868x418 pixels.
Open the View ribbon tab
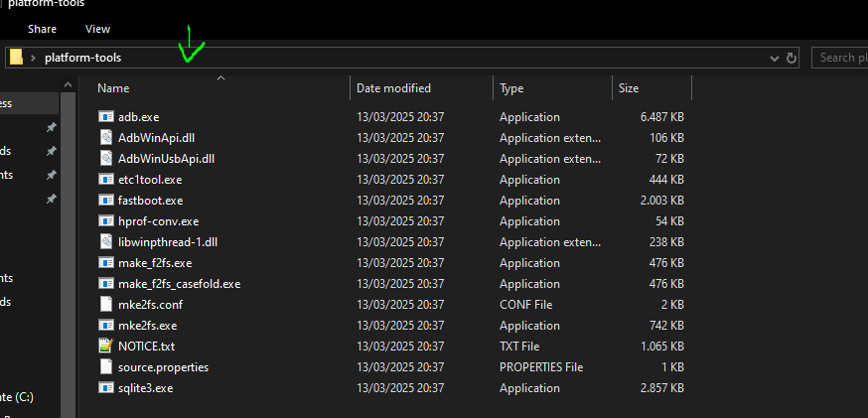97,29
